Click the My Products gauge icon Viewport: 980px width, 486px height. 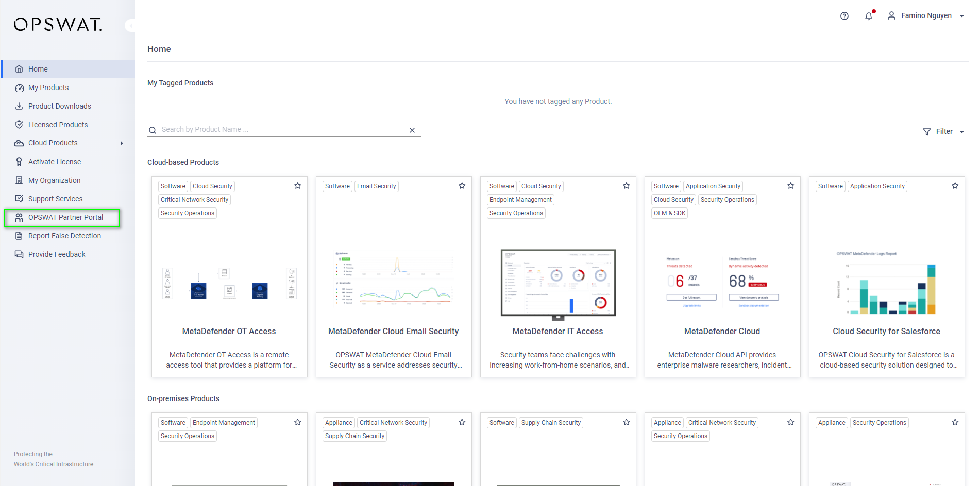click(x=19, y=88)
